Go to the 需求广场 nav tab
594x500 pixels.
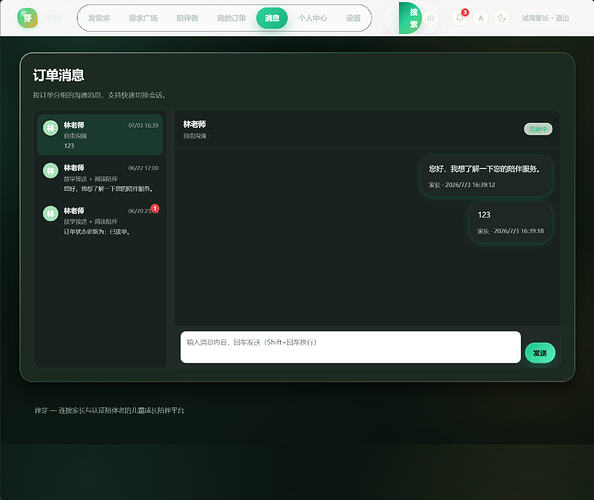point(143,18)
